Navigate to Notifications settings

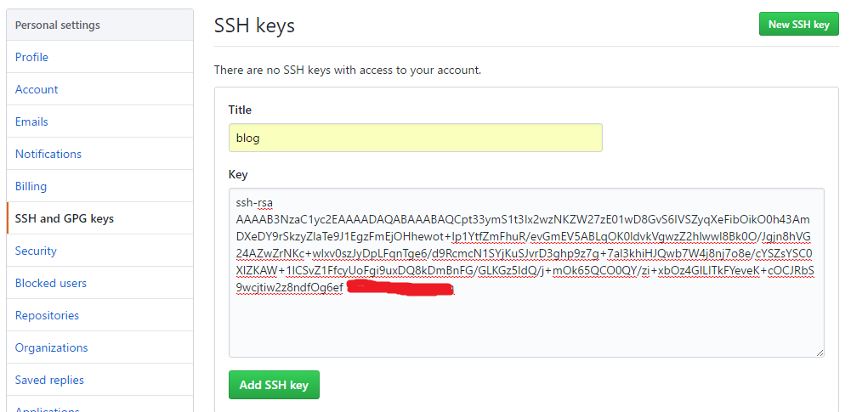(48, 154)
